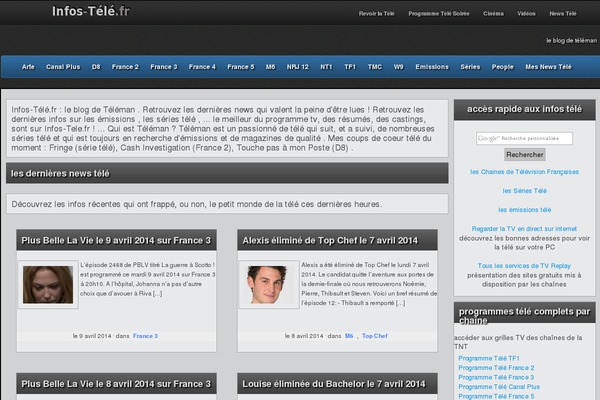Click the Plus Belle La Vie woman thumbnail
The height and width of the screenshot is (400, 600).
[48, 285]
